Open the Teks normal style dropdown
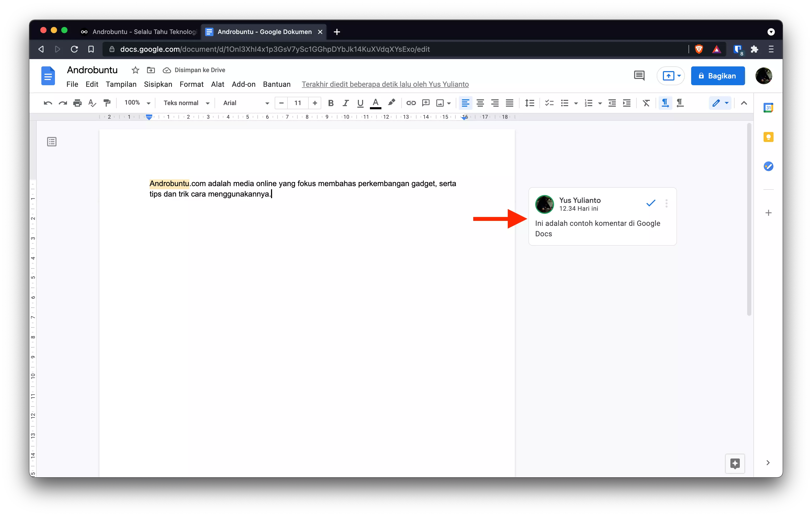 tap(186, 103)
